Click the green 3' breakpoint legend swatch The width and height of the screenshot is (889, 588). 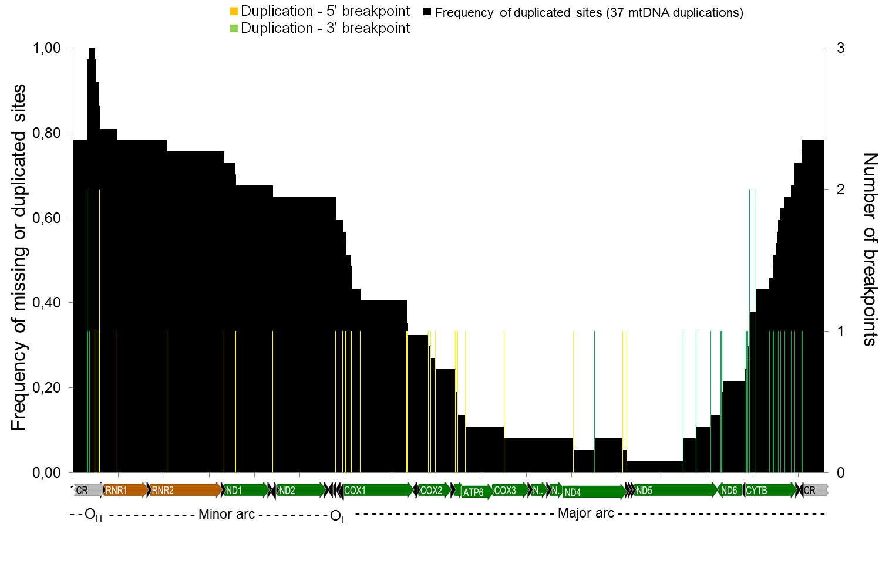234,28
